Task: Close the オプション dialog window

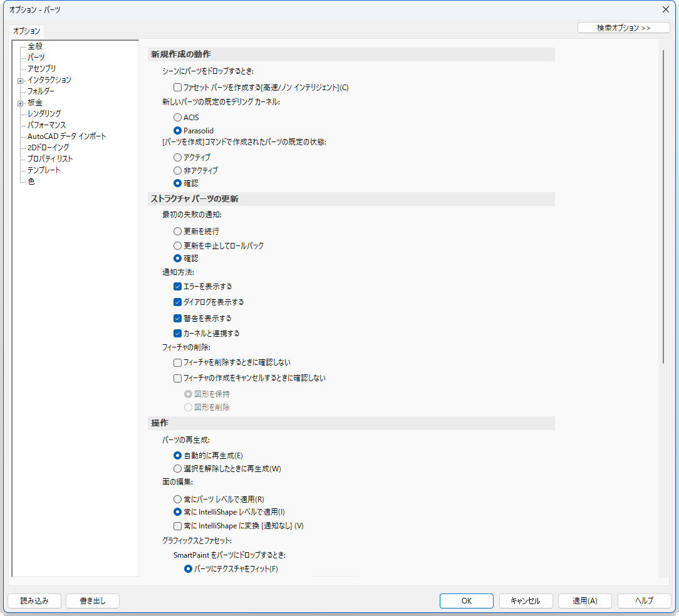Action: click(x=665, y=9)
